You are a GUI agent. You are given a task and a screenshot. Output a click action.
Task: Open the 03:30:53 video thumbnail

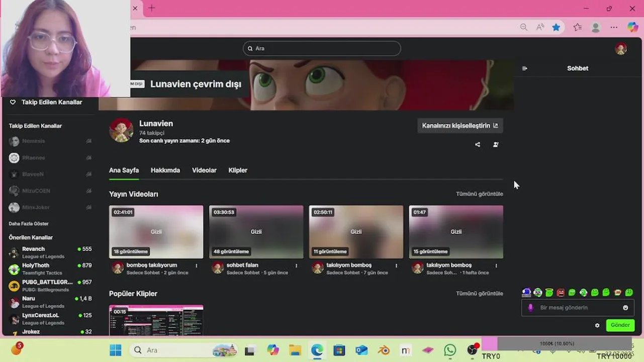(x=256, y=232)
